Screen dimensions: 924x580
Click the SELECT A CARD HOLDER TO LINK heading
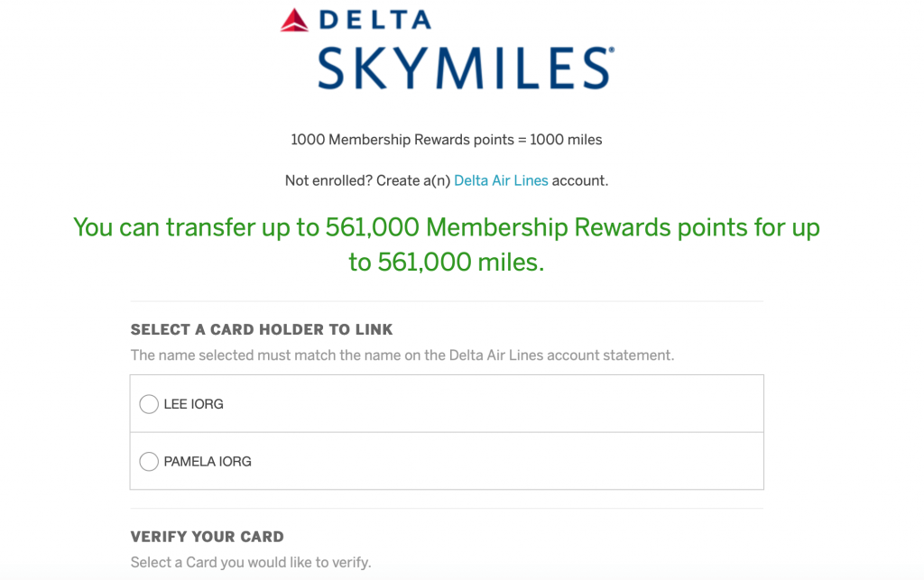[x=262, y=329]
